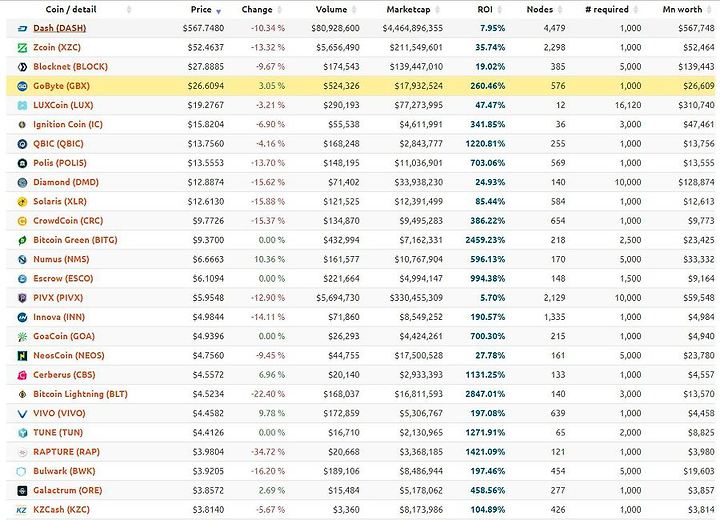Click GoByte ROI value 260.46%
Image resolution: width=720 pixels, height=520 pixels.
point(487,86)
